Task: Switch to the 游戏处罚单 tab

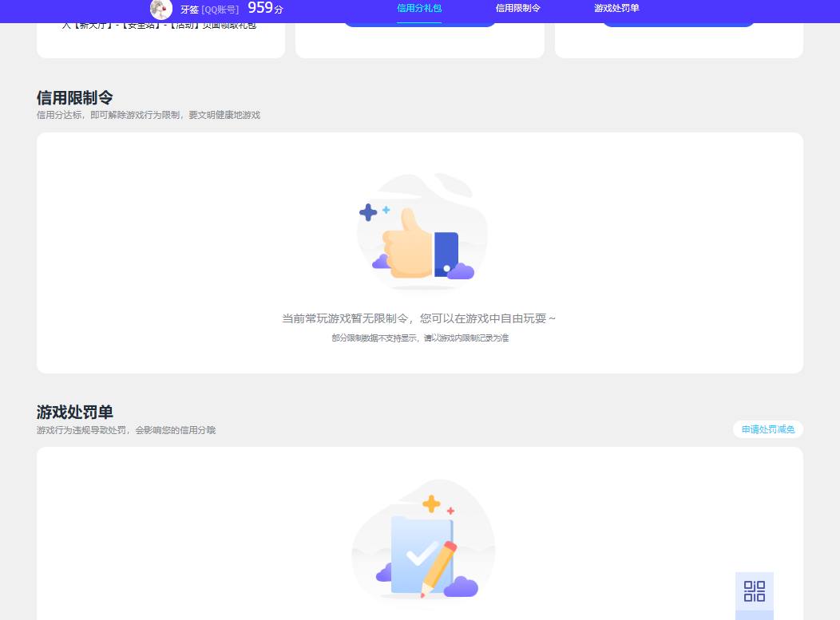Action: 616,8
